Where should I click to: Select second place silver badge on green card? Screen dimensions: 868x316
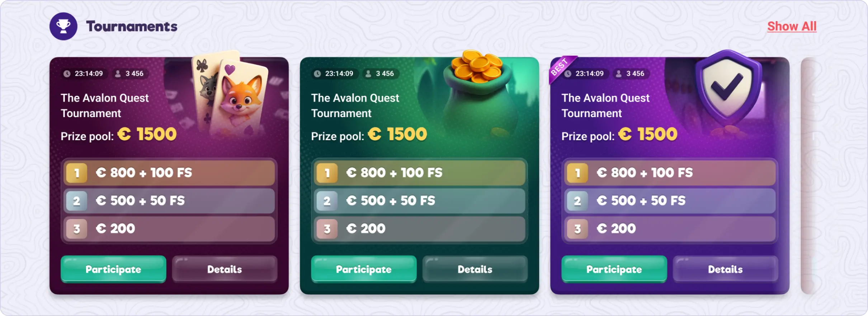pos(327,201)
